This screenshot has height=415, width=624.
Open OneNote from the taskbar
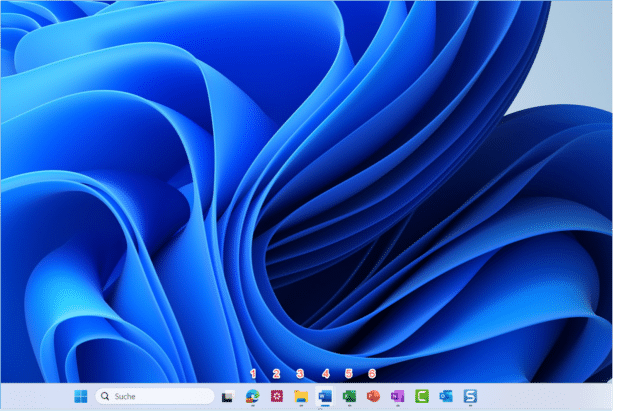[x=397, y=396]
